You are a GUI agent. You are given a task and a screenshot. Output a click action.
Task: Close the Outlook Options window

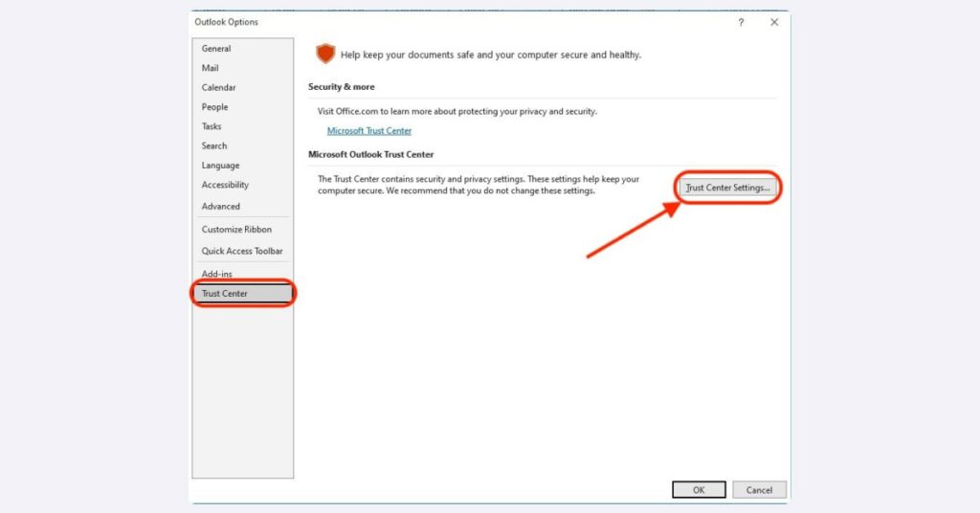point(774,23)
